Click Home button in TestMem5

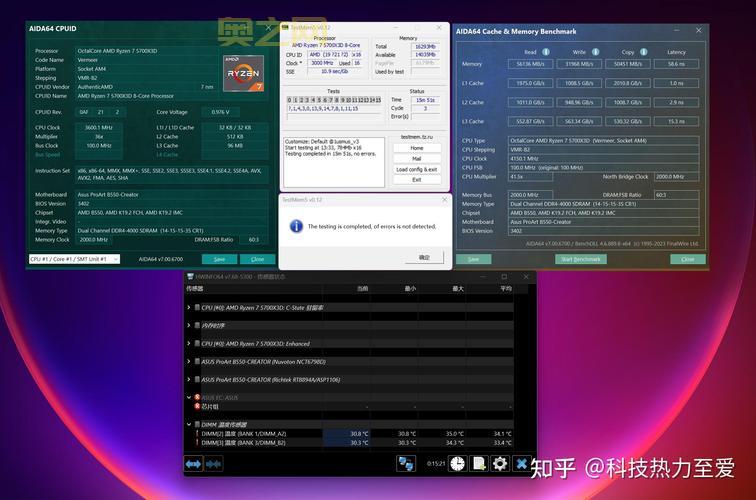coord(417,148)
